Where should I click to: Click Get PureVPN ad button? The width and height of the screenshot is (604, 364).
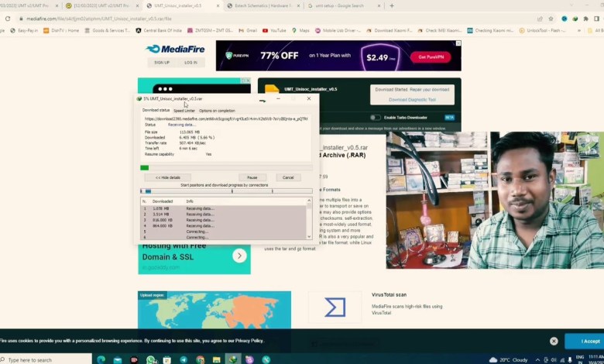pos(431,57)
